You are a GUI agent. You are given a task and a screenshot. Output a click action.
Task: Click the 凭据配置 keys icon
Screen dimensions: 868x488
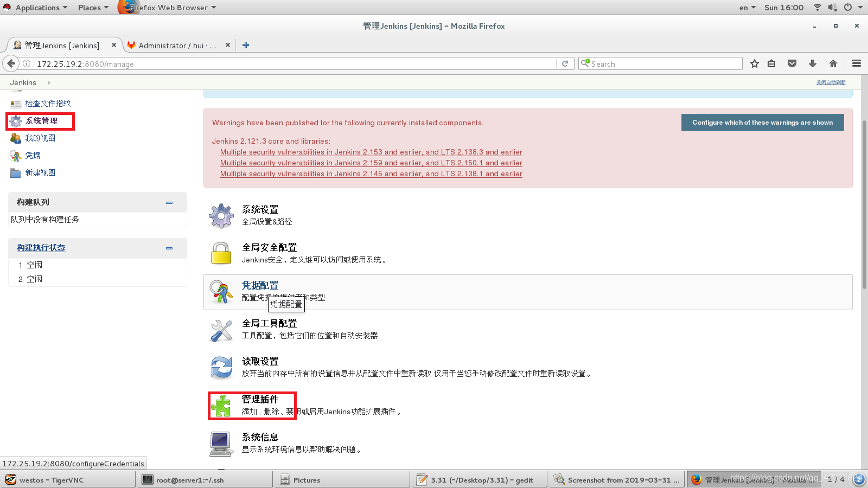tap(221, 292)
